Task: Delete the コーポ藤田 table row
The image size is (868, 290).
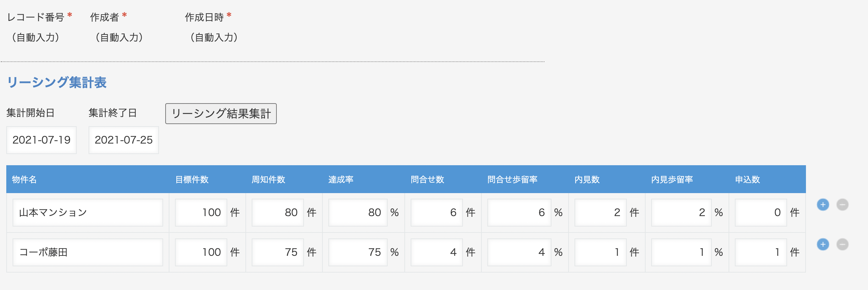Action: click(842, 244)
